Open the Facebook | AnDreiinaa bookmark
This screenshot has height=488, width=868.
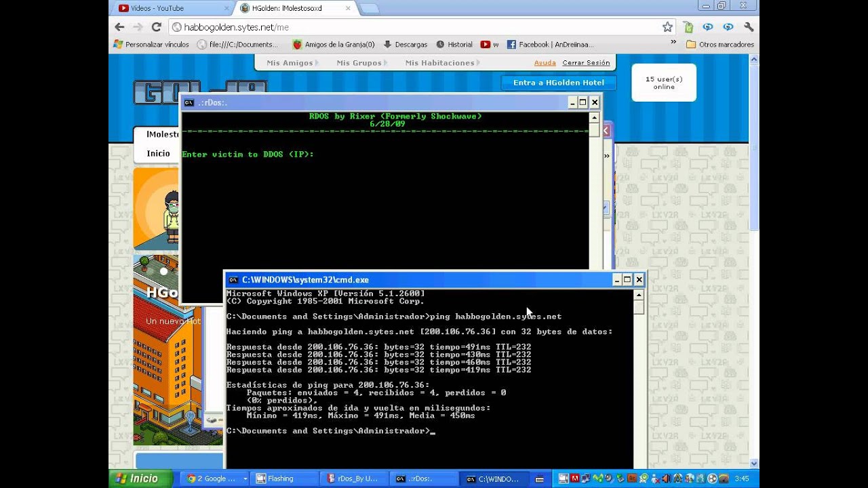[550, 45]
